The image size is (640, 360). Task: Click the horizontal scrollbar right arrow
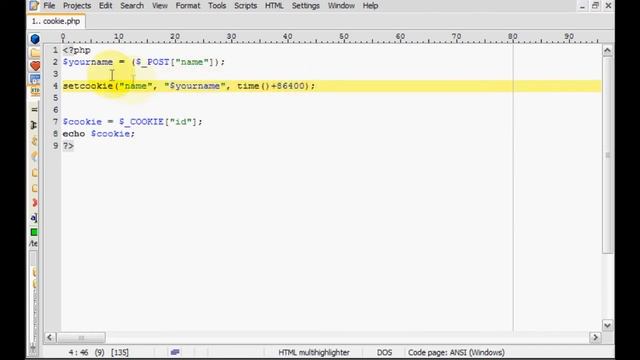[595, 338]
